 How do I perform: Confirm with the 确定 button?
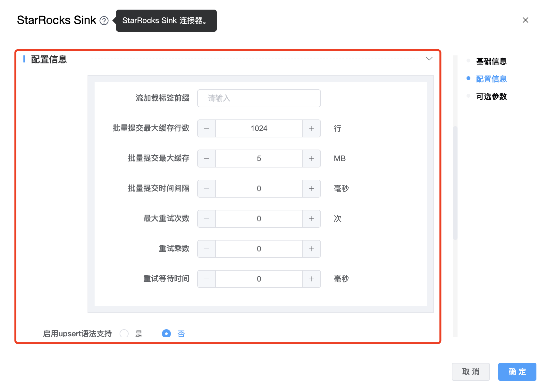(x=517, y=372)
